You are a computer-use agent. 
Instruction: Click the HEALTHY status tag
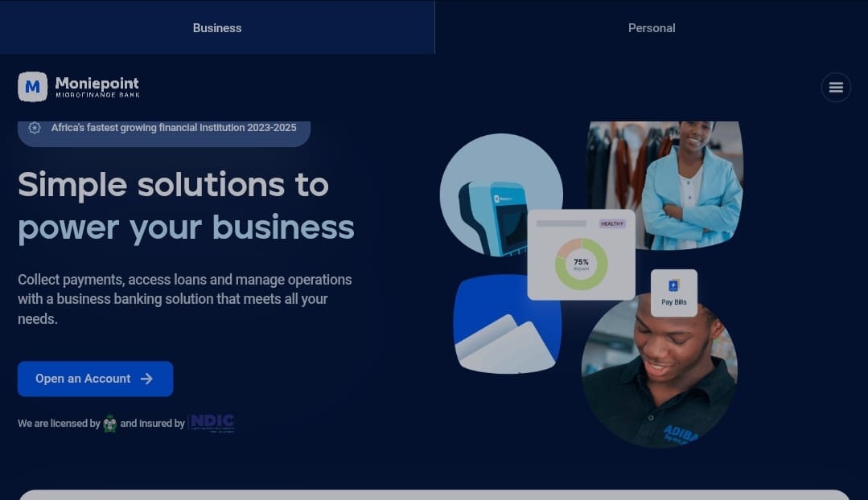tap(612, 223)
